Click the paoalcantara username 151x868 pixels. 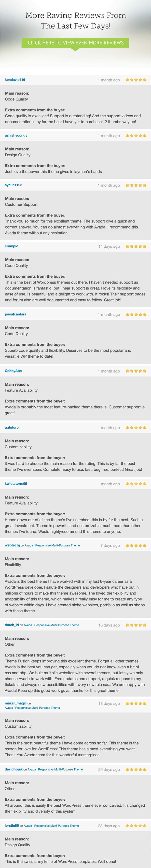pyautogui.click(x=15, y=314)
